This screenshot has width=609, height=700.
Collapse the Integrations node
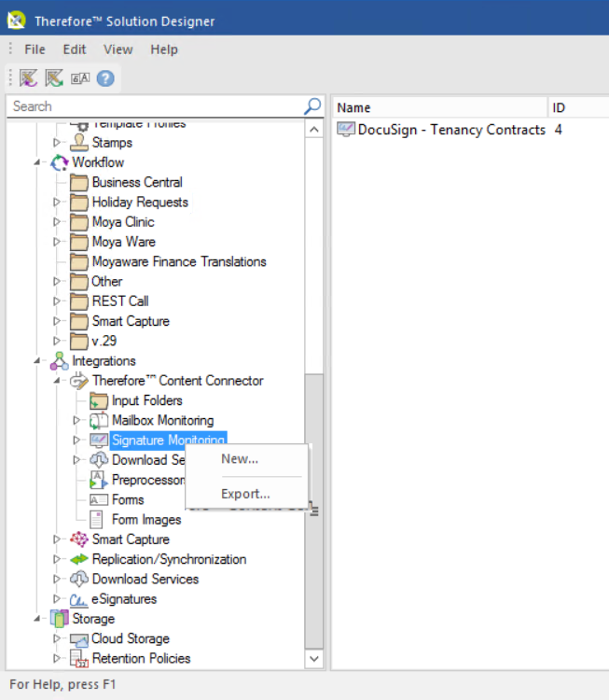37,360
